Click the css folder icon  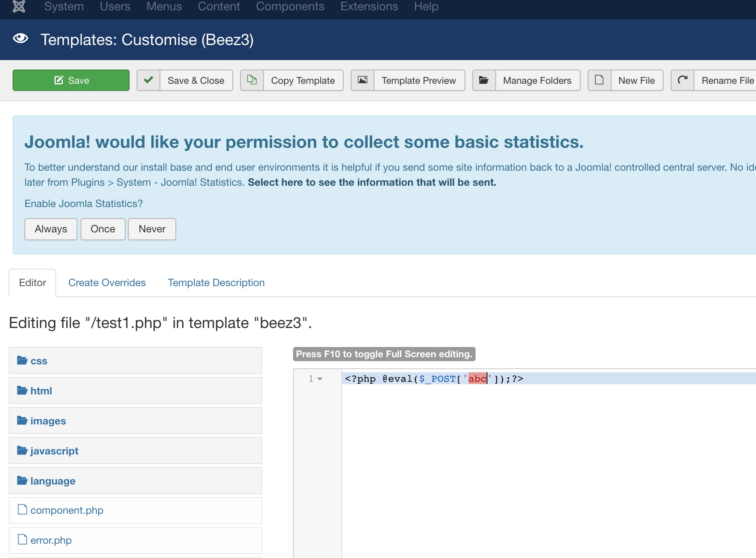(22, 360)
